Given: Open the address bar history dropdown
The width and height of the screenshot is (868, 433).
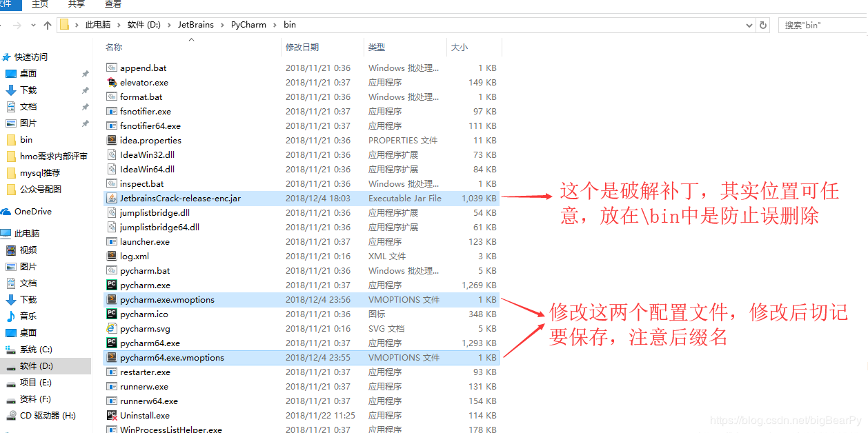Looking at the screenshot, I should [750, 25].
